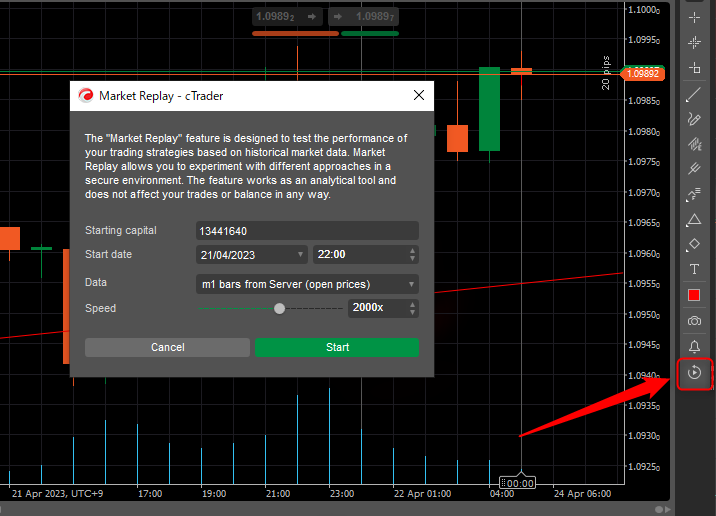Click the 2000x speed value field

(x=378, y=308)
